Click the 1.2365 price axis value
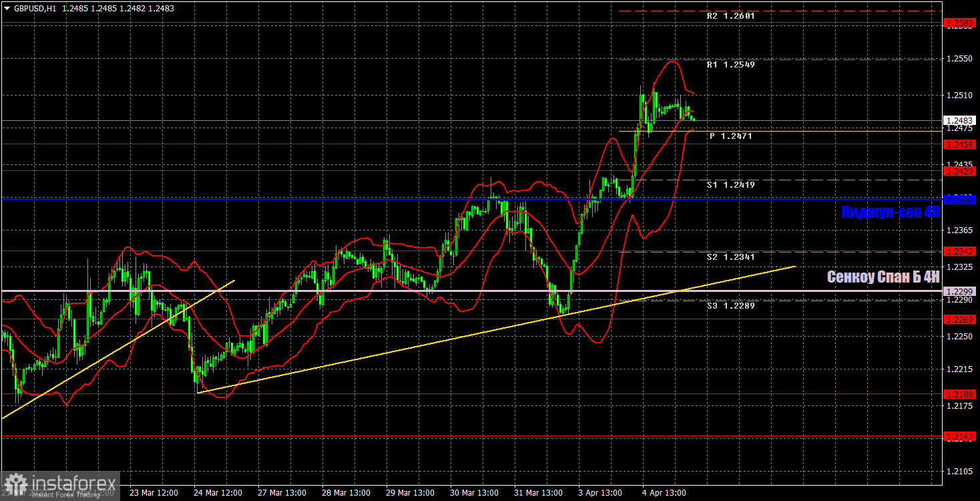The width and height of the screenshot is (980, 501). click(x=960, y=230)
